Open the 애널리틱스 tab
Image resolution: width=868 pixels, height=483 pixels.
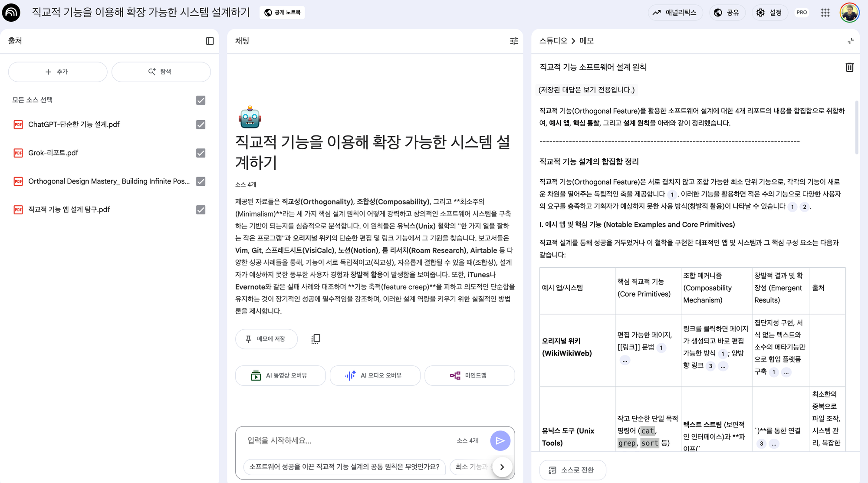tap(675, 13)
